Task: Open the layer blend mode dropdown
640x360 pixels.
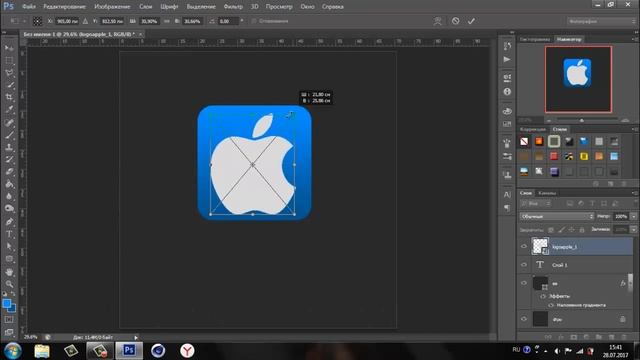Action: pos(557,216)
